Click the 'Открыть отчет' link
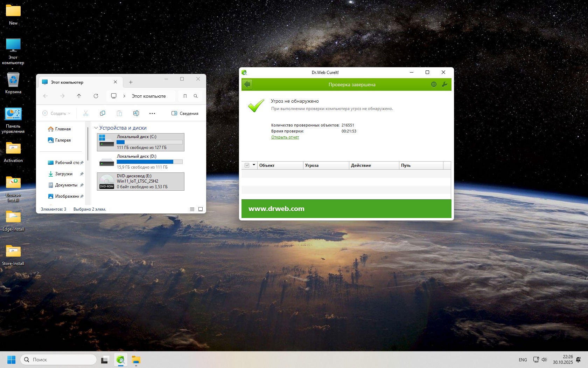The width and height of the screenshot is (588, 368). tap(285, 137)
